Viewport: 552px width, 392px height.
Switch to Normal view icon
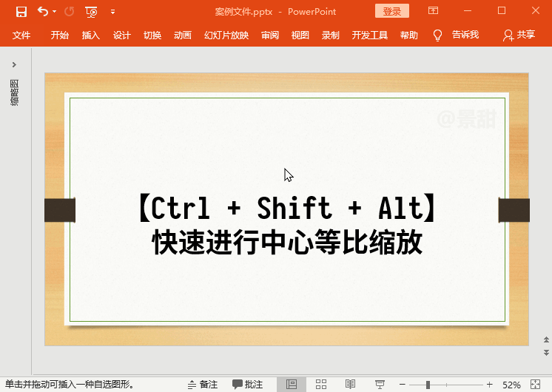click(292, 385)
